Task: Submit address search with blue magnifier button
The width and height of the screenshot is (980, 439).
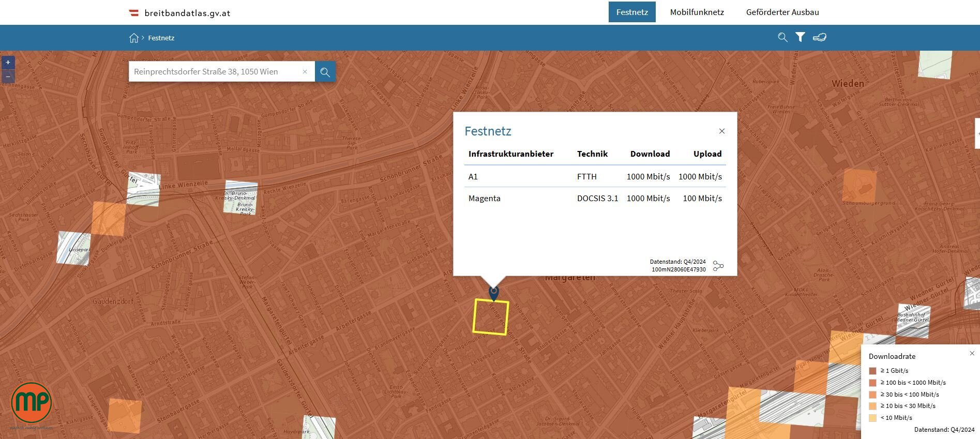Action: 325,72
